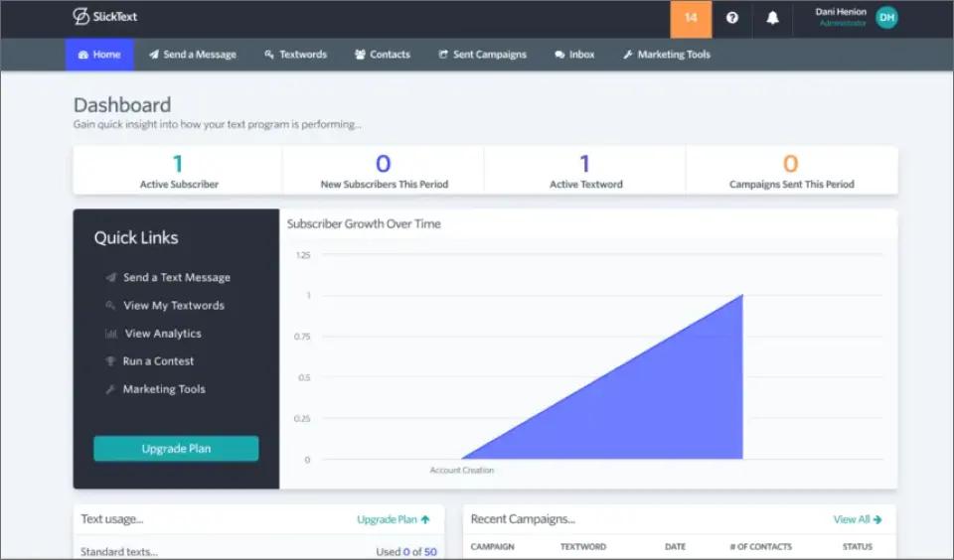Click View All recent campaigns link
Viewport: 954px width, 560px height.
pyautogui.click(x=858, y=519)
